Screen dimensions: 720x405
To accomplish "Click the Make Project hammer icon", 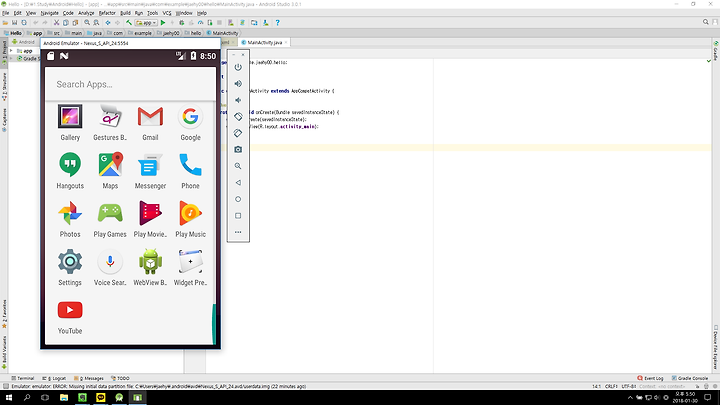I will click(x=129, y=22).
